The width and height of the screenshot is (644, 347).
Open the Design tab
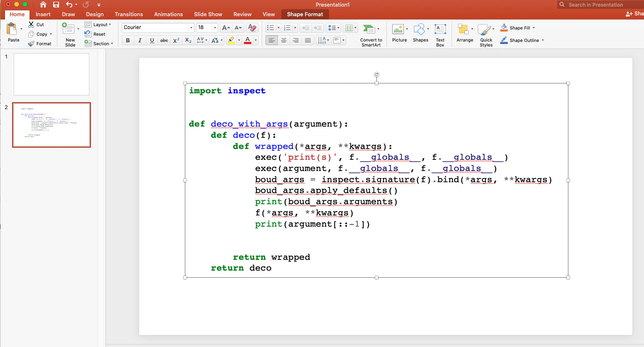click(x=95, y=14)
